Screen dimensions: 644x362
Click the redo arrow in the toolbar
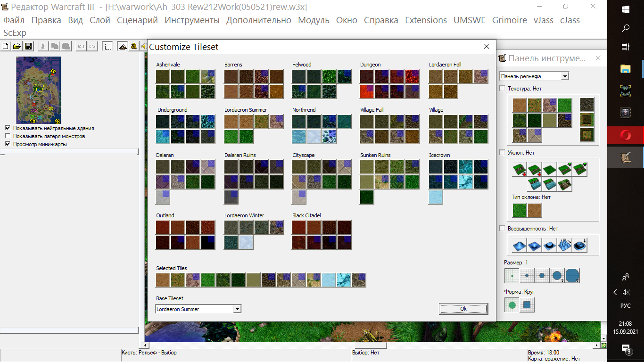tap(92, 46)
